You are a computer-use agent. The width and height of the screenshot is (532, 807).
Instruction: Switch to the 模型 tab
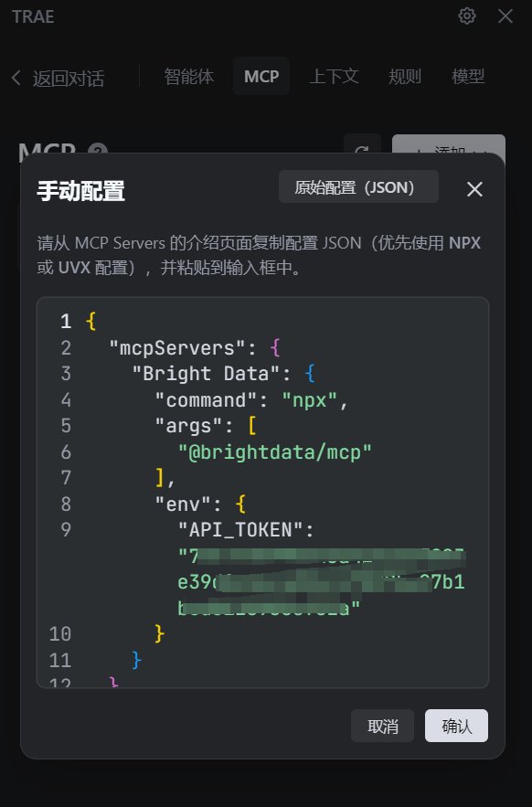469,77
